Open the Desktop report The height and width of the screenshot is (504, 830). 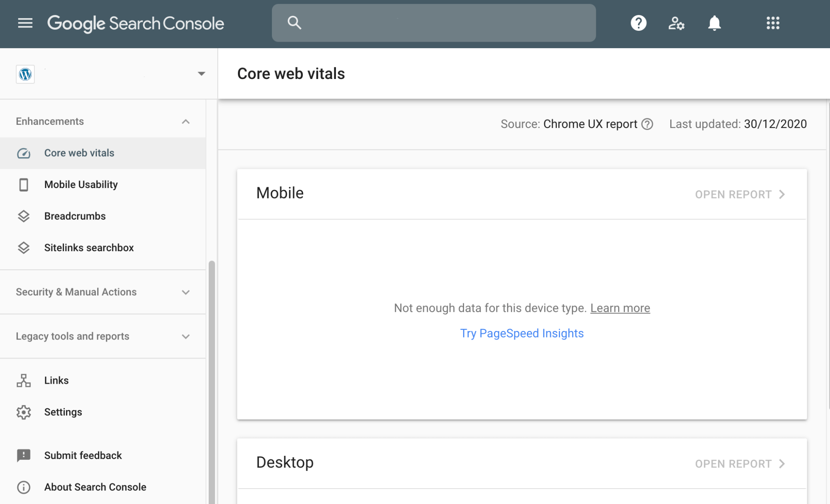pyautogui.click(x=740, y=464)
